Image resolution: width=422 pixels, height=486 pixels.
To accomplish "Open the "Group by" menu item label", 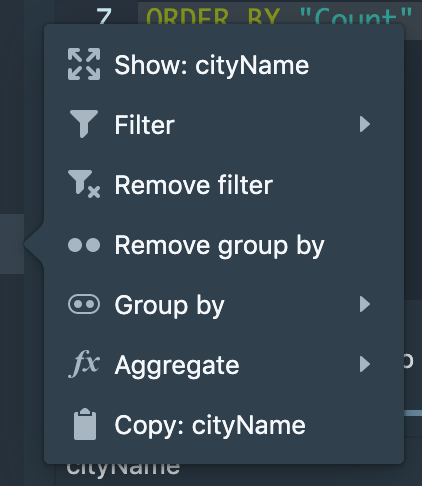I will (x=169, y=306).
